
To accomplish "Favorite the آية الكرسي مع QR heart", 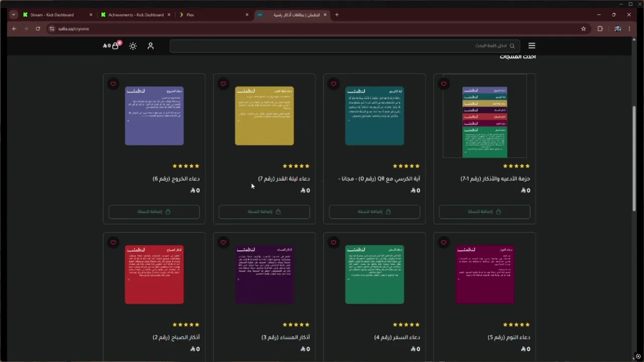I will [334, 84].
